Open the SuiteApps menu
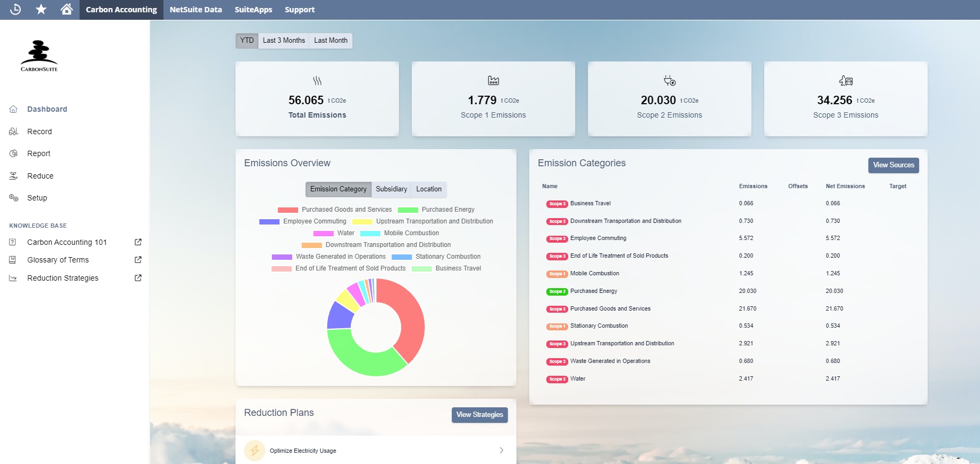The height and width of the screenshot is (464, 980). pyautogui.click(x=253, y=10)
